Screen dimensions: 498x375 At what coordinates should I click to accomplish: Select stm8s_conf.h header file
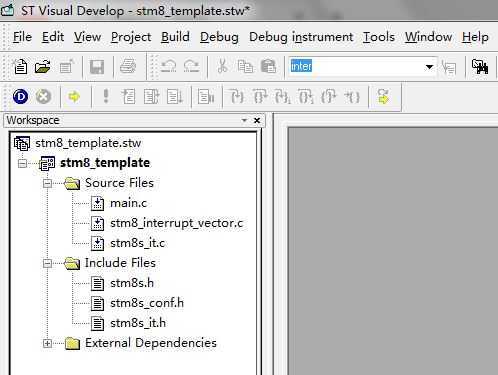(147, 303)
